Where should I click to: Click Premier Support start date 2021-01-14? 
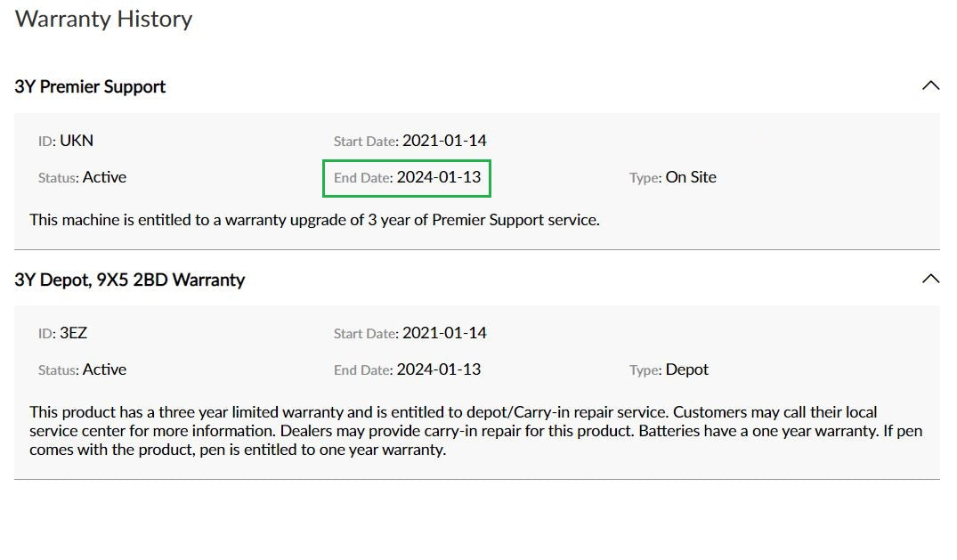tap(444, 141)
